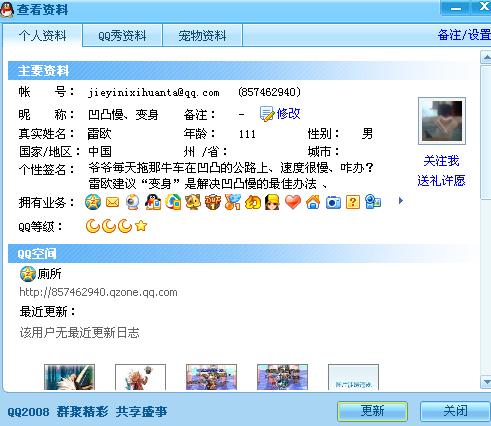Click the Qzone star icon beside 厕所
The image size is (491, 426).
coord(28,274)
